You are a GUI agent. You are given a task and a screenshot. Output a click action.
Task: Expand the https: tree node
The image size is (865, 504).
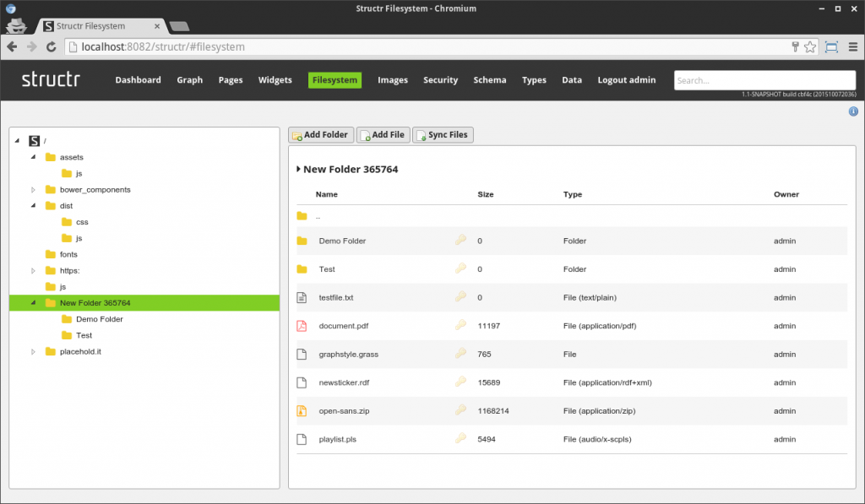pyautogui.click(x=34, y=270)
